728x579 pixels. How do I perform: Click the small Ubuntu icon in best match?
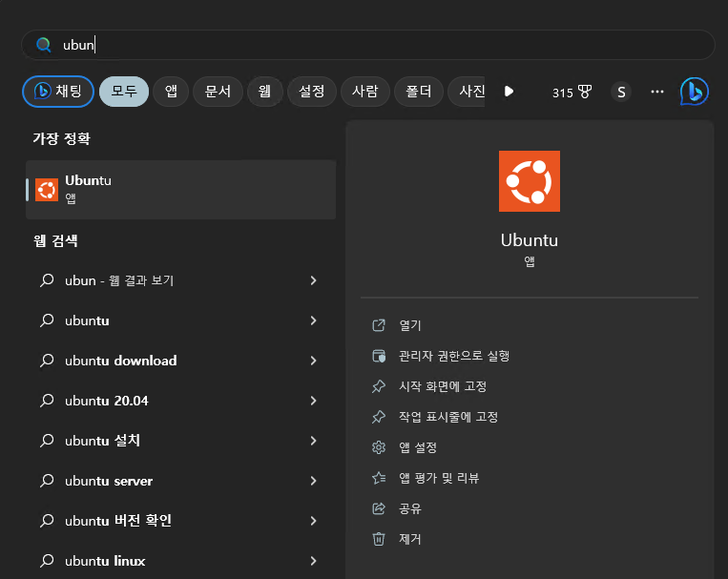47,190
